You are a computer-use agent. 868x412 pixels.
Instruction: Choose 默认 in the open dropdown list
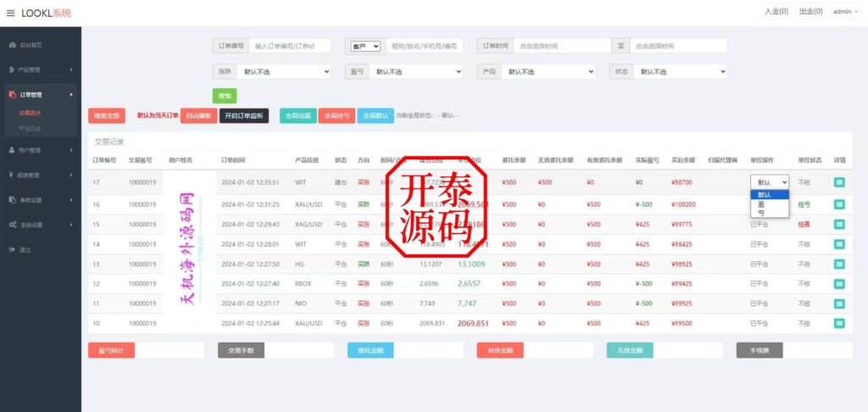coord(770,195)
